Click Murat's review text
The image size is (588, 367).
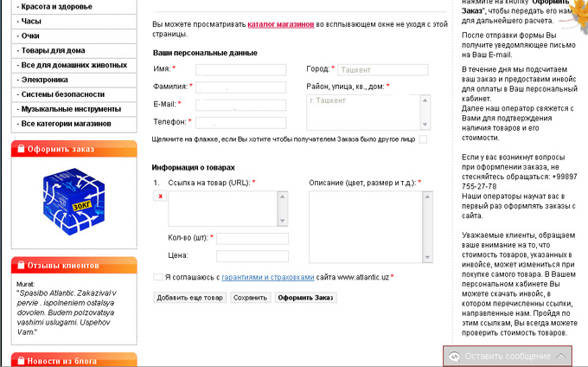point(67,312)
